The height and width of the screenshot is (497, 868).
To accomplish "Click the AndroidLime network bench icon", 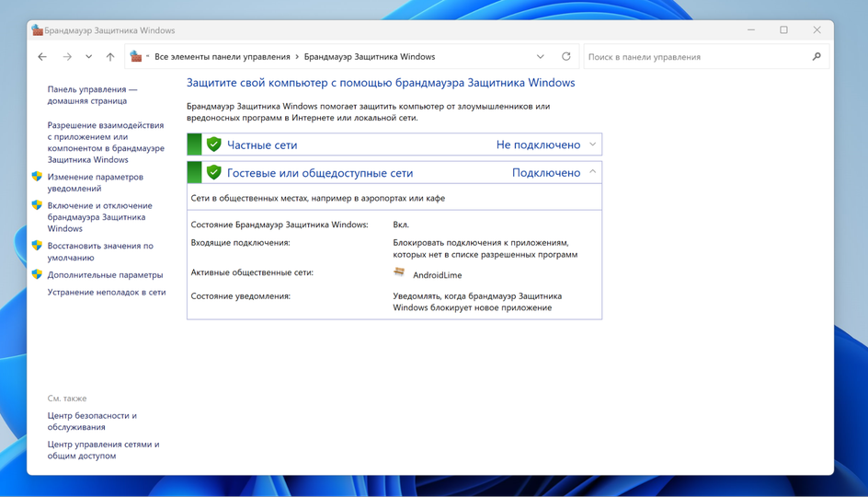I will point(399,272).
